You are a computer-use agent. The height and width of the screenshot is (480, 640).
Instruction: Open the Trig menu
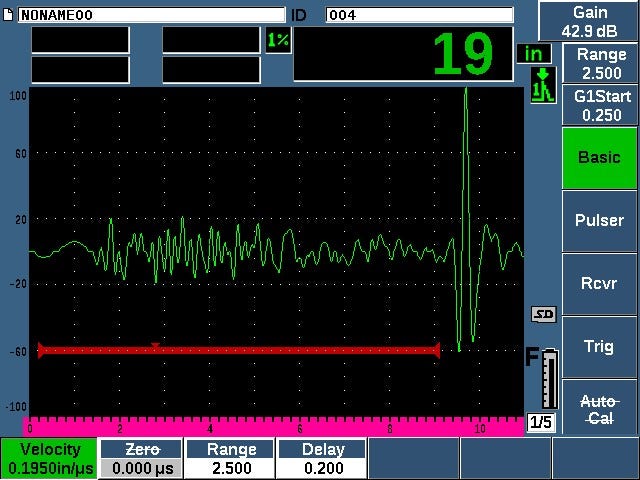pos(599,347)
